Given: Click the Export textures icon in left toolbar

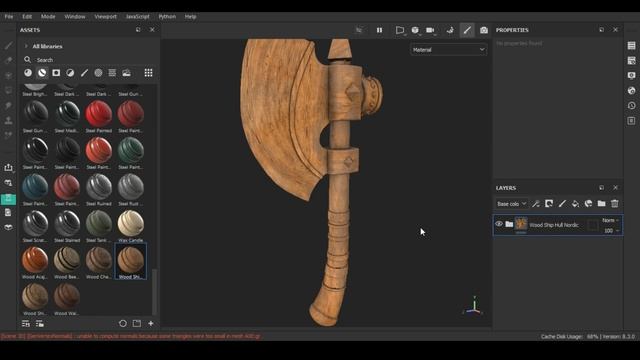Looking at the screenshot, I should [8, 168].
